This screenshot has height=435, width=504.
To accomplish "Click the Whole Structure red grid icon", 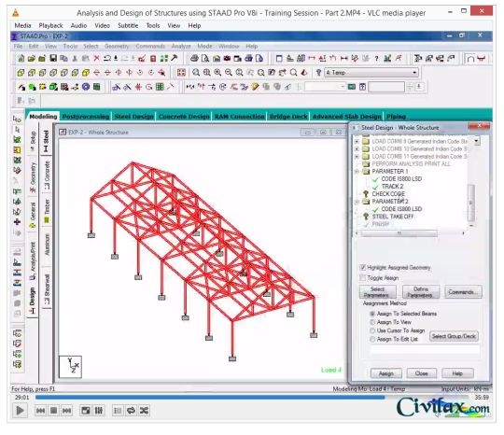I will point(181,73).
